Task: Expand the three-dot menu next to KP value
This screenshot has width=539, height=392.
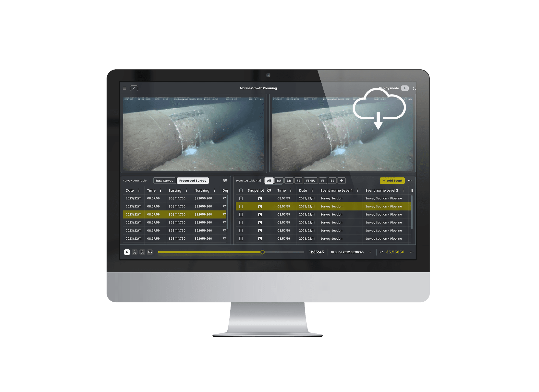Action: tap(412, 252)
